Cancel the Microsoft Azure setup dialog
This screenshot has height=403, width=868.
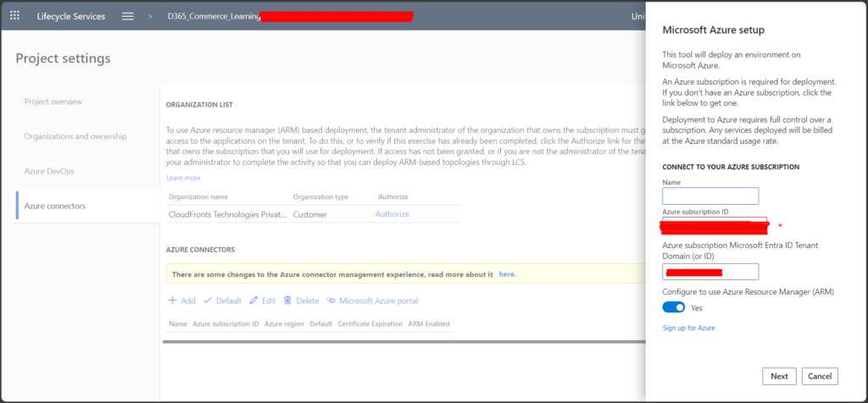coord(820,377)
